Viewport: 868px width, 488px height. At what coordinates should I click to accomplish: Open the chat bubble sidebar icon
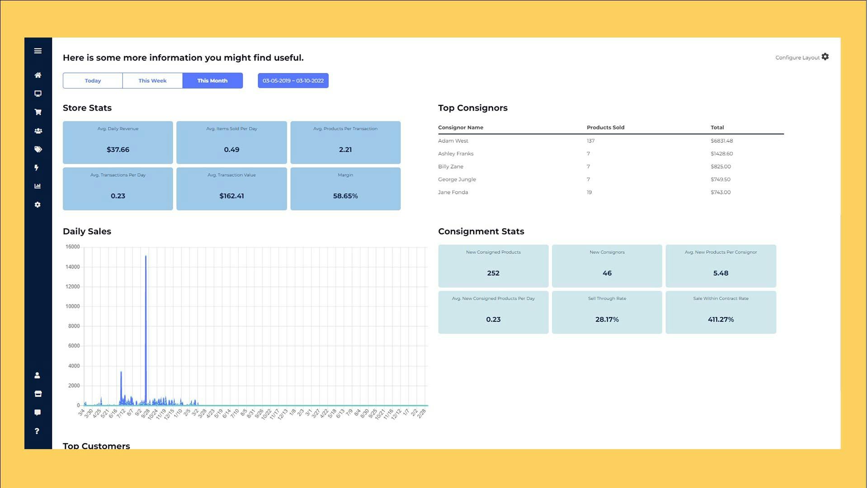click(x=38, y=413)
